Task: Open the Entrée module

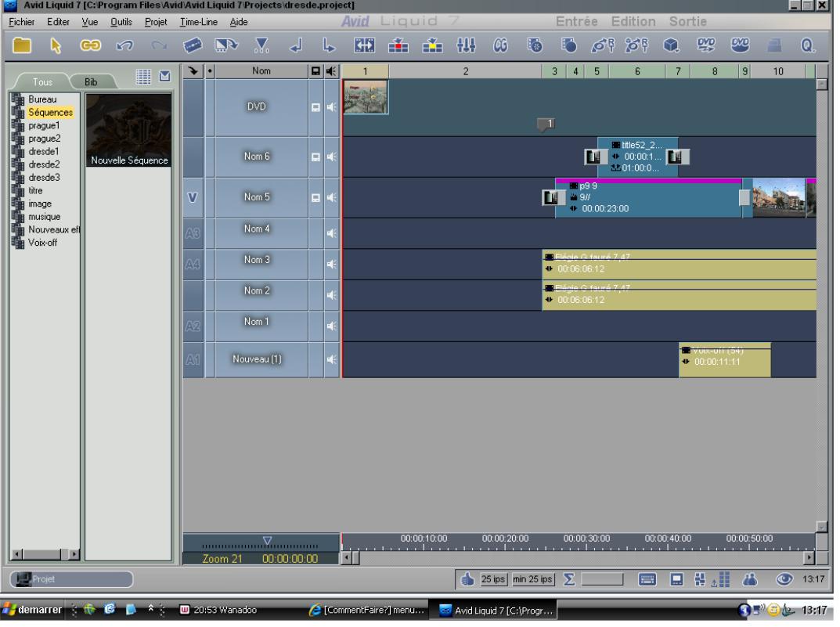Action: pos(576,21)
